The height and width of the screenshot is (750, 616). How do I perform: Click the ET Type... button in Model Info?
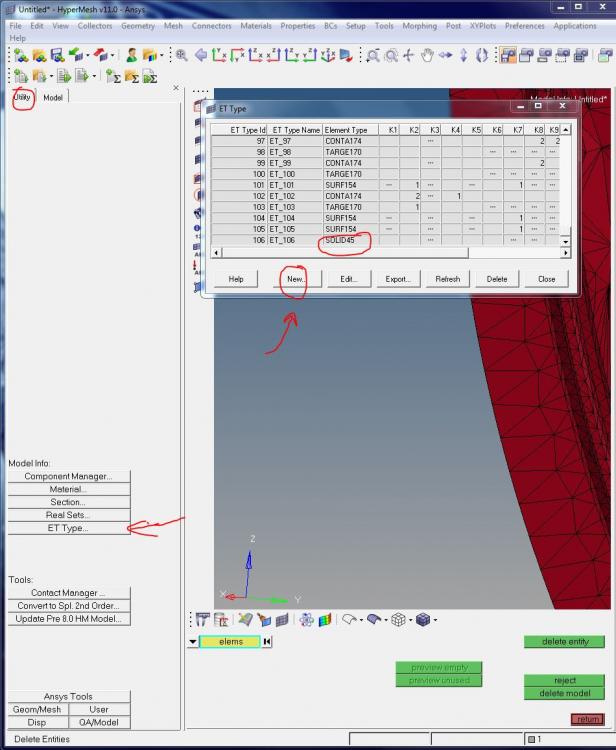69,528
